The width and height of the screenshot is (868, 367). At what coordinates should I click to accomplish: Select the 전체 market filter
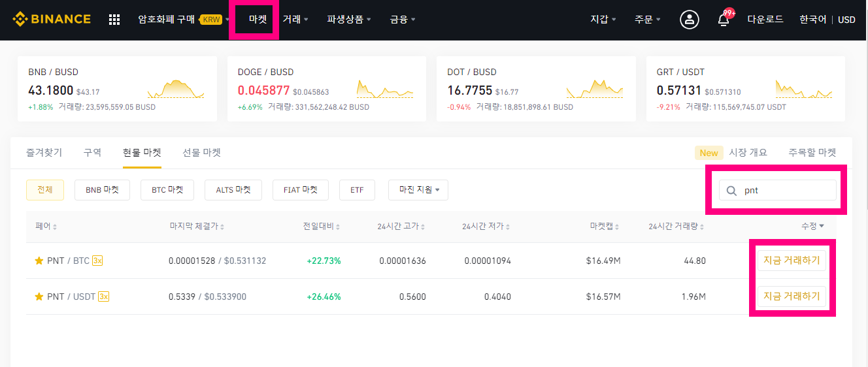tap(44, 190)
